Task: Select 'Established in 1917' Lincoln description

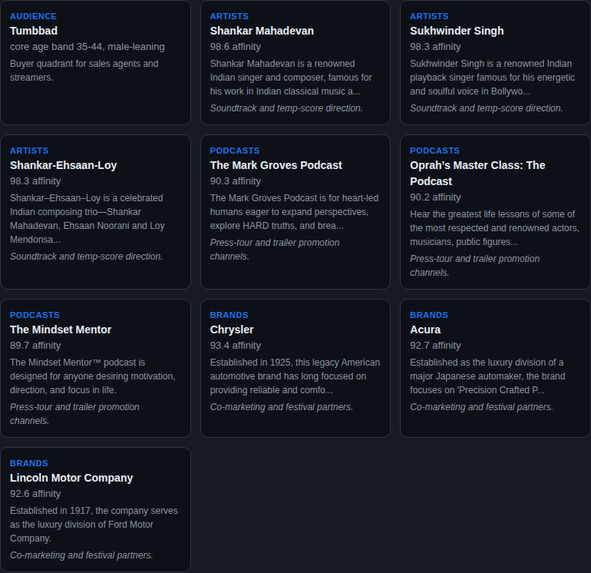Action: 94,524
